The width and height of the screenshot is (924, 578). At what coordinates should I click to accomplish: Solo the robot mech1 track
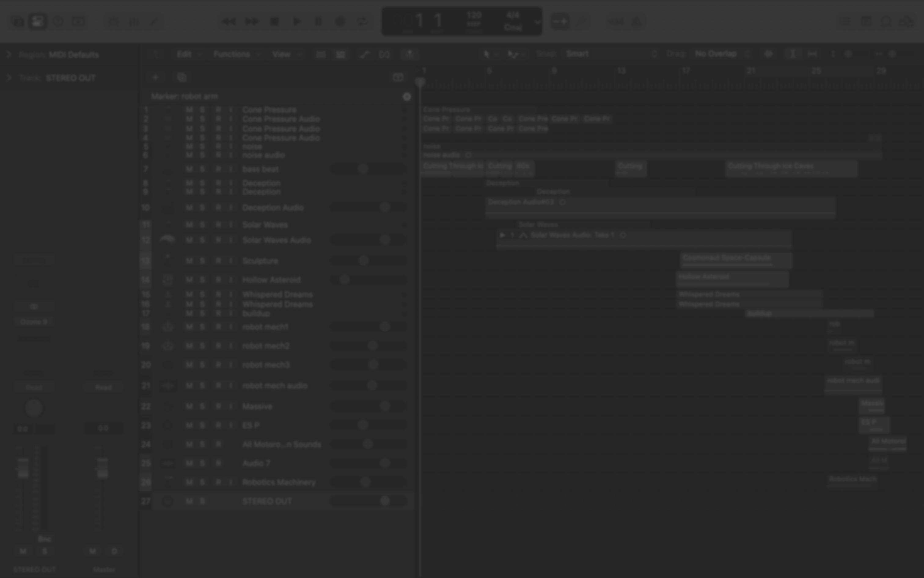(x=202, y=327)
